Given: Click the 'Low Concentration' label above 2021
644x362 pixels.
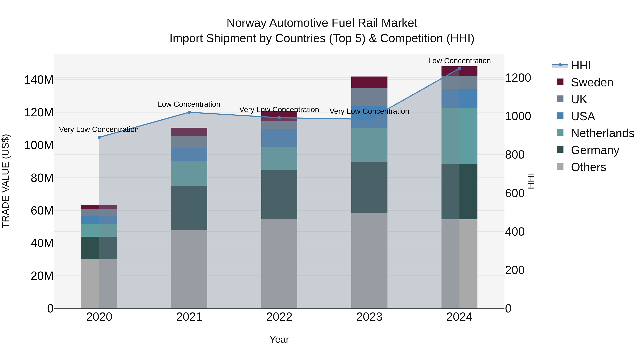Looking at the screenshot, I should 189,104.
